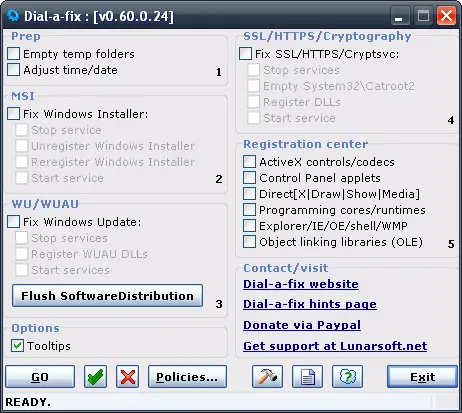
Task: Click the Dial-a-fix gear icon in title bar
Action: (13, 15)
